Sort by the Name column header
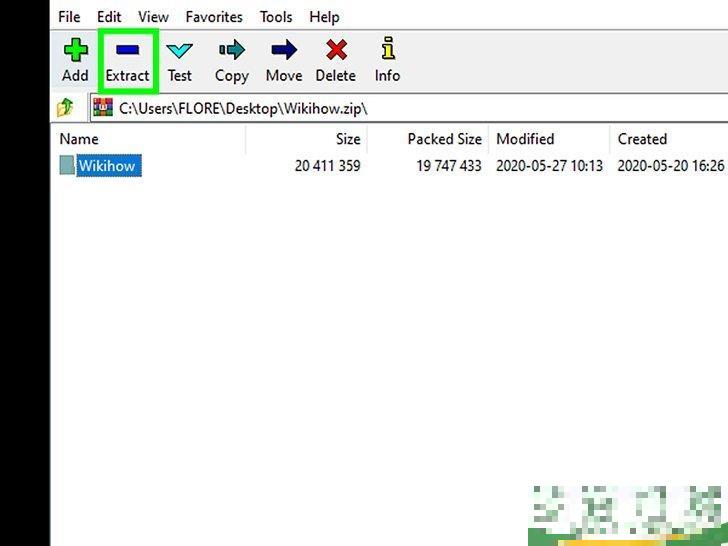 [79, 139]
